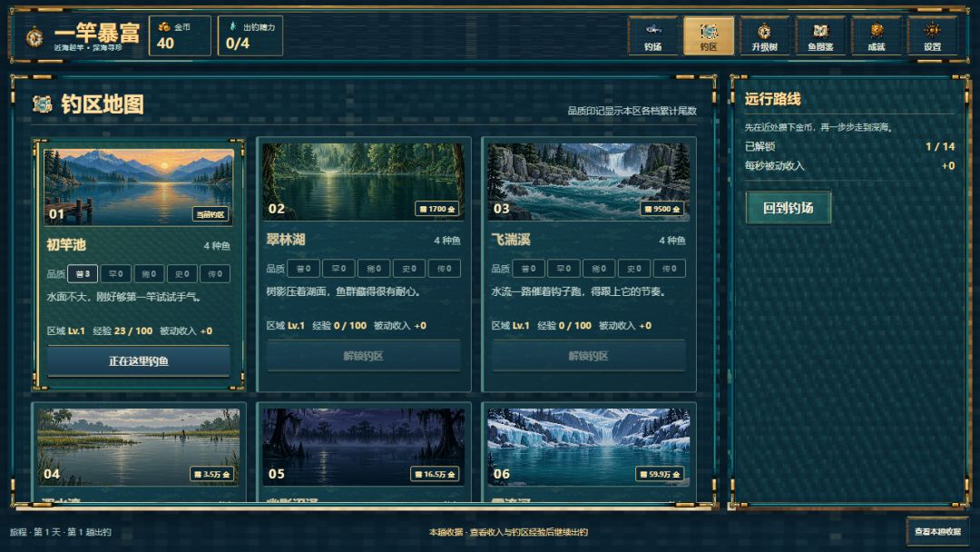Click the 3.5万 金 price badge on zone 04
This screenshot has width=980, height=552.
[x=211, y=475]
